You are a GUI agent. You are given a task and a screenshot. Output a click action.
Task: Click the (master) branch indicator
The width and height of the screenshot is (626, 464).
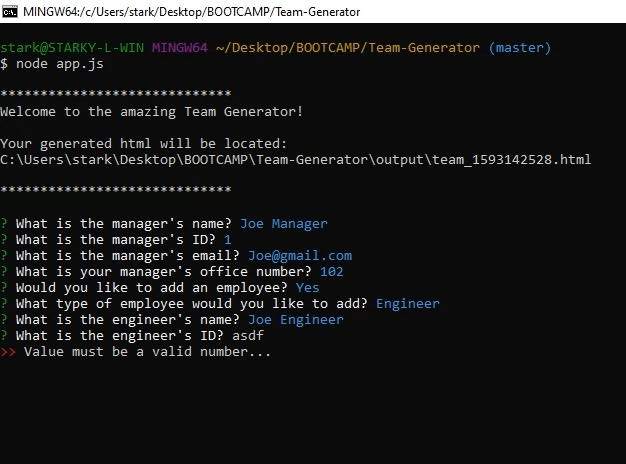[519, 48]
